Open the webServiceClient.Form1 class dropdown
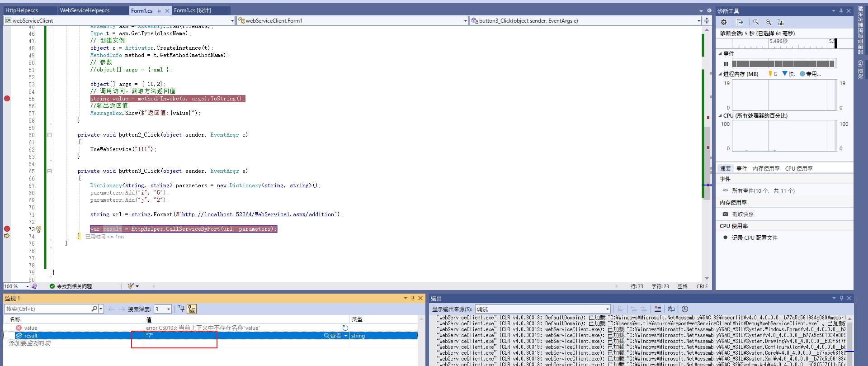The width and height of the screenshot is (868, 366). tap(466, 21)
